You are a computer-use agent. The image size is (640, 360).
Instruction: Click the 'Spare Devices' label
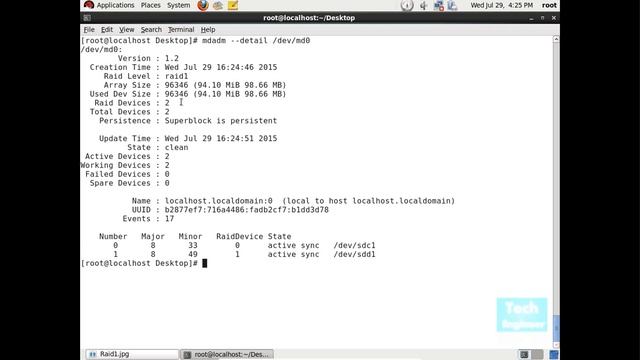(120, 183)
